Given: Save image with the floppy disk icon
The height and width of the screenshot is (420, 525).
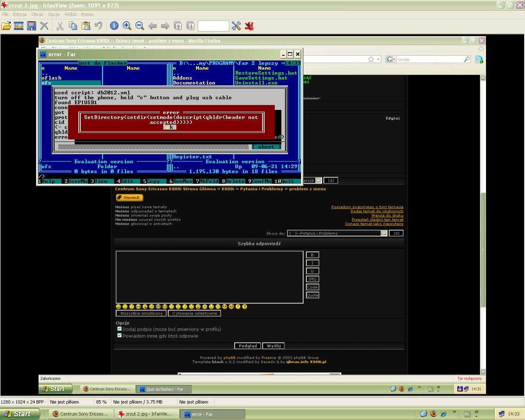Looking at the screenshot, I should (32, 26).
